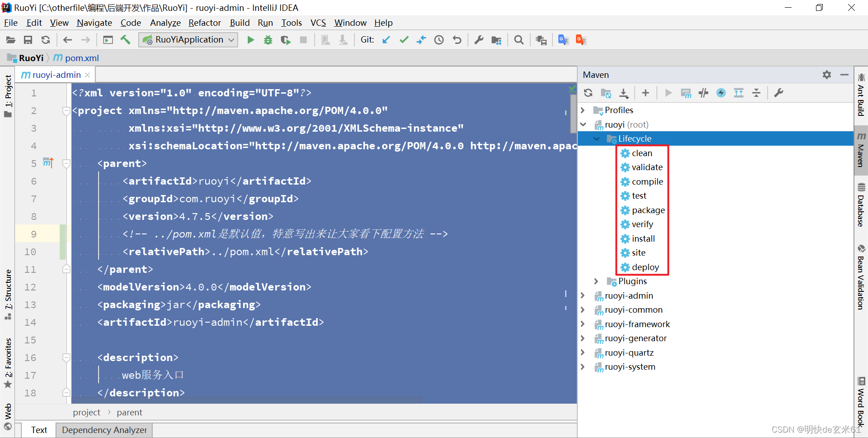Toggle the 1: Project tool window
Image resolution: width=868 pixels, height=438 pixels.
tap(8, 95)
